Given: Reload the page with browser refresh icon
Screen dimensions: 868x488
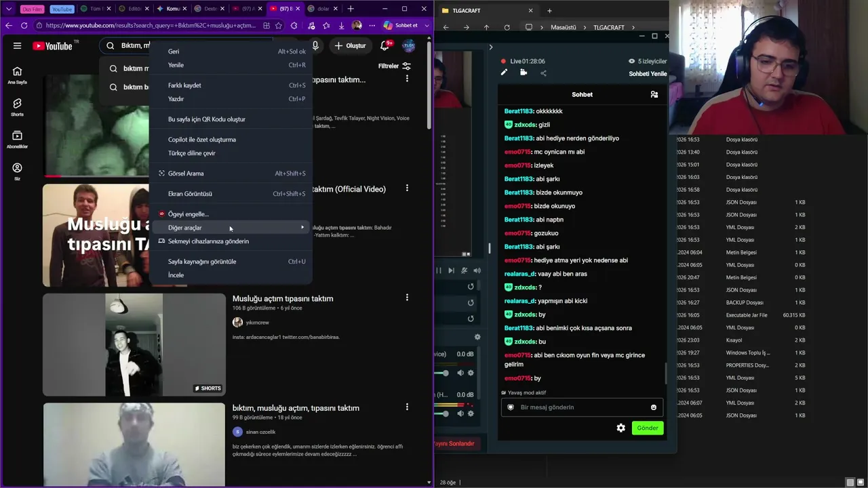Looking at the screenshot, I should click(24, 25).
